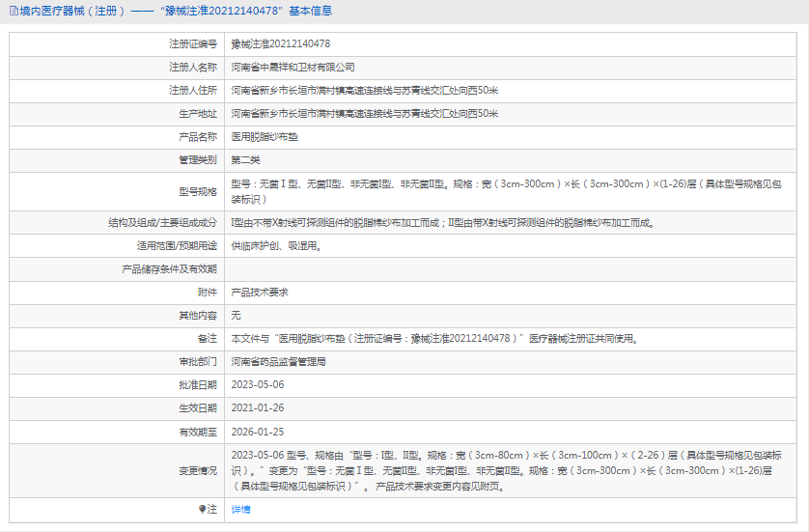Select registration number 豫械注准20212140478 value

point(281,43)
